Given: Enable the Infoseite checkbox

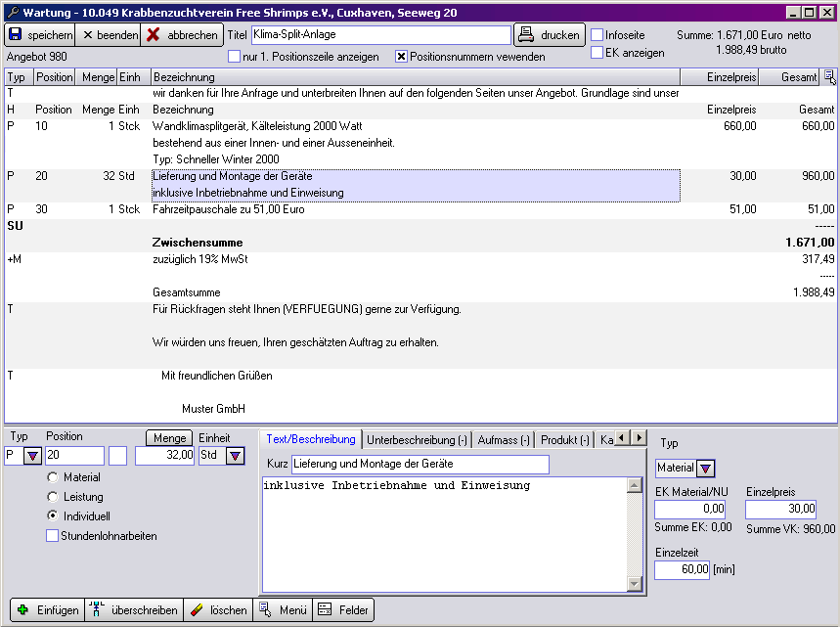Looking at the screenshot, I should pyautogui.click(x=597, y=35).
